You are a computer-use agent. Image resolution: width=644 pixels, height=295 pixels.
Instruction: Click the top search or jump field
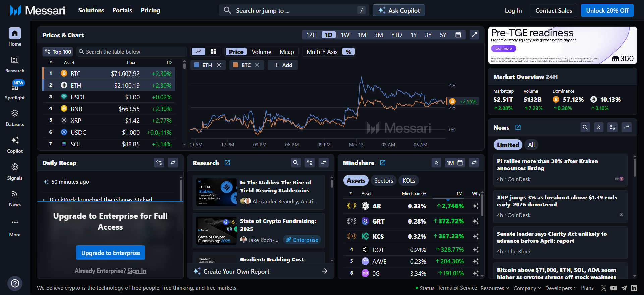(294, 10)
